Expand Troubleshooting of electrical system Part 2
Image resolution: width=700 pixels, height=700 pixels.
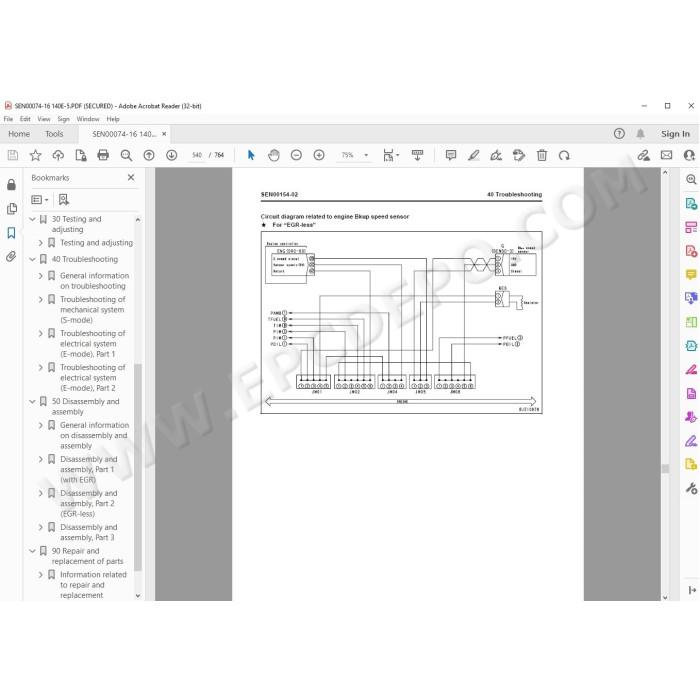(x=41, y=367)
